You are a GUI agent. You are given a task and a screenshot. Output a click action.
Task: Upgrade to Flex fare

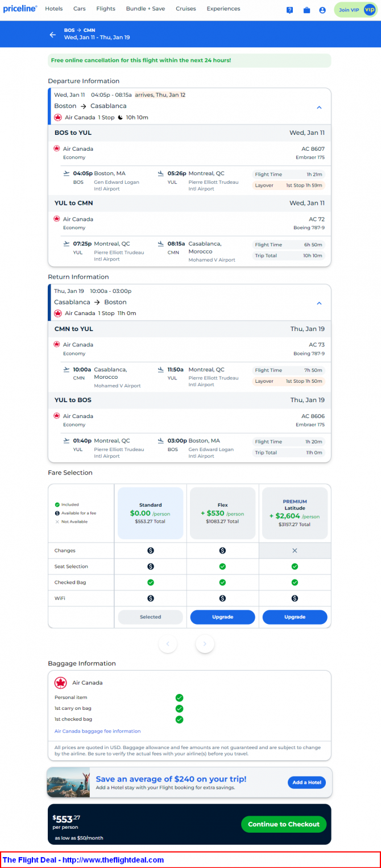click(x=222, y=617)
